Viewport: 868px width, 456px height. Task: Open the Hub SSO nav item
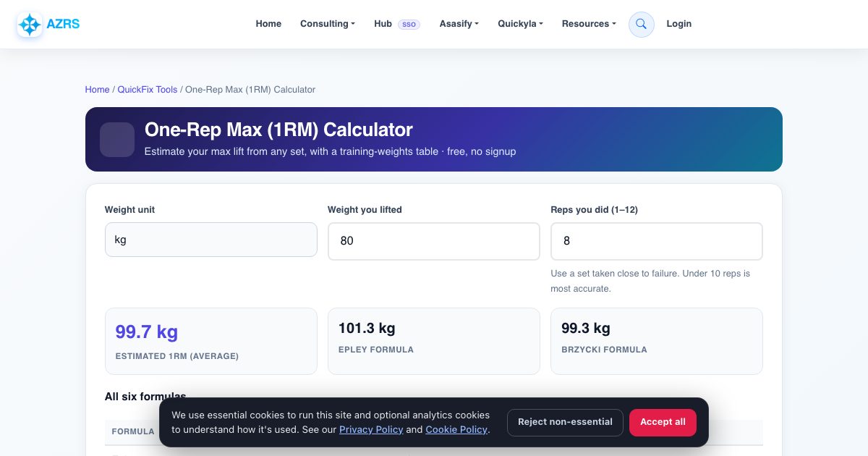(x=397, y=24)
